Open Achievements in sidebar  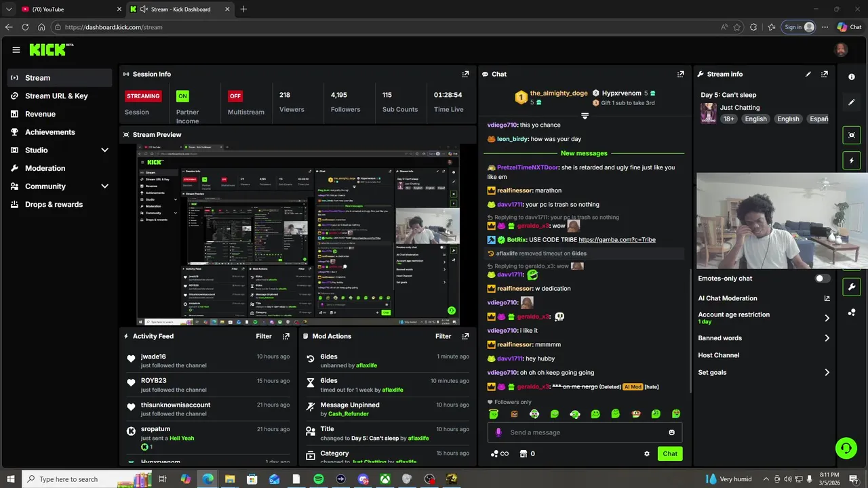click(60, 132)
